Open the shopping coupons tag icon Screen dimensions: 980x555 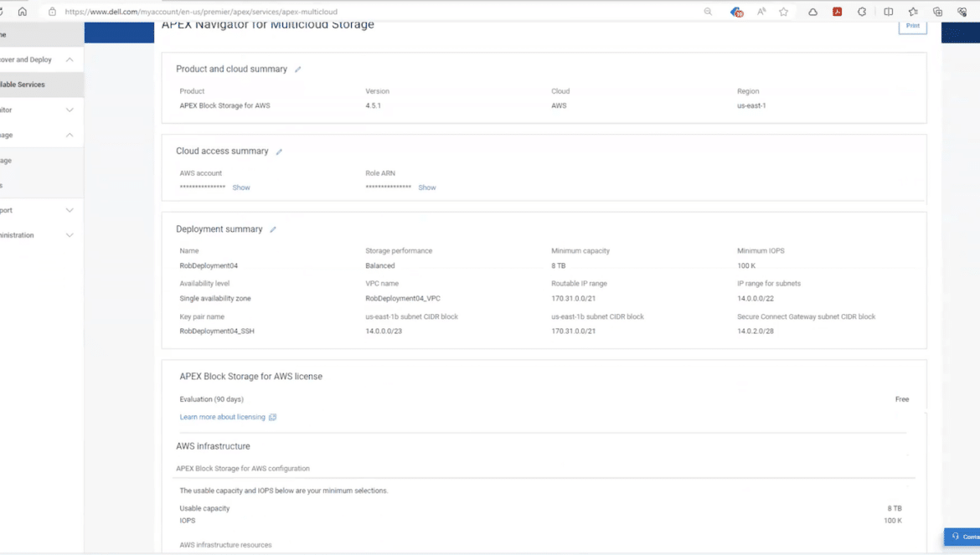click(x=736, y=11)
